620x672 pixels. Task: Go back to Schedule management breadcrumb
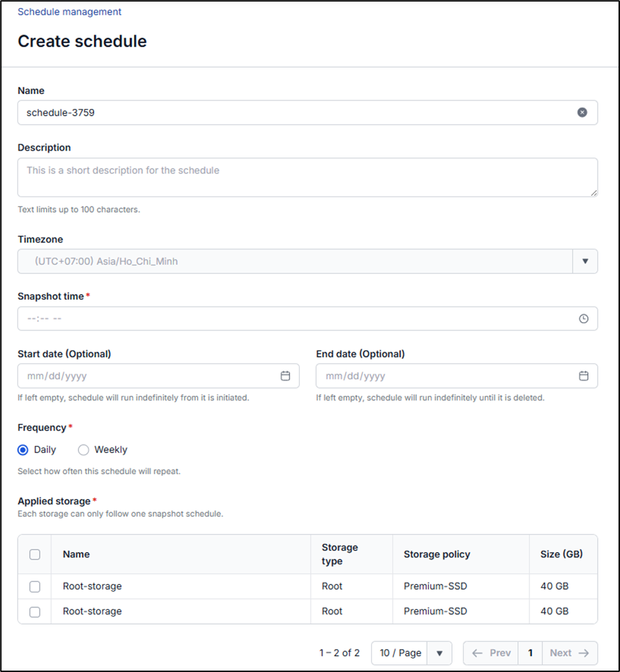69,12
